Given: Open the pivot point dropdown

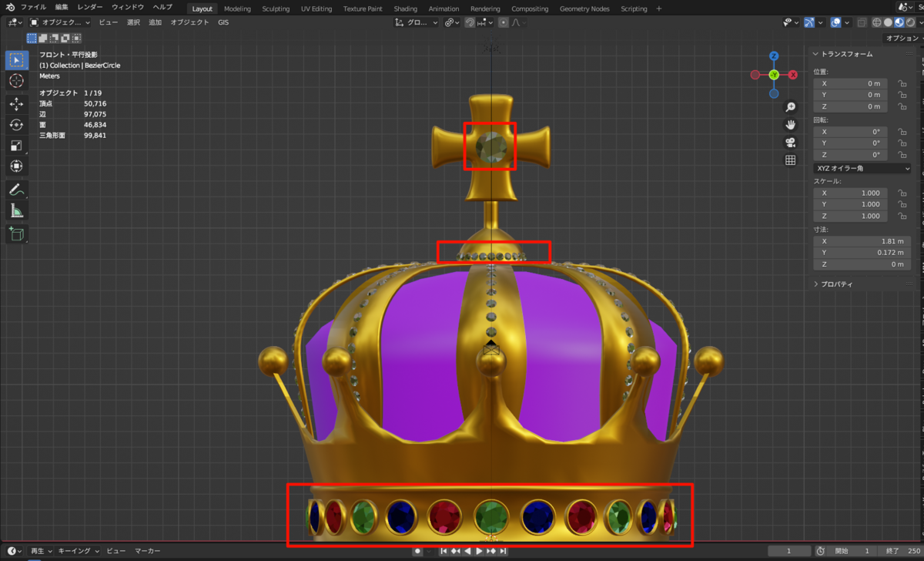Looking at the screenshot, I should (452, 22).
